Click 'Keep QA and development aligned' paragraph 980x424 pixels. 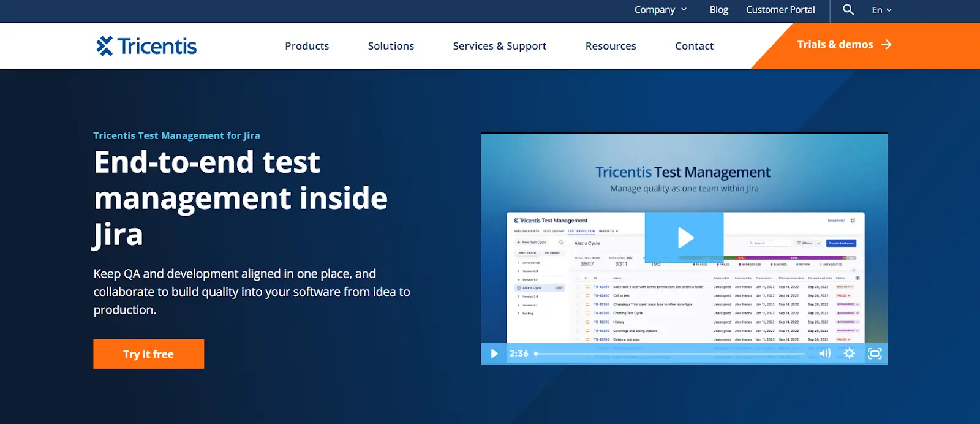(252, 292)
